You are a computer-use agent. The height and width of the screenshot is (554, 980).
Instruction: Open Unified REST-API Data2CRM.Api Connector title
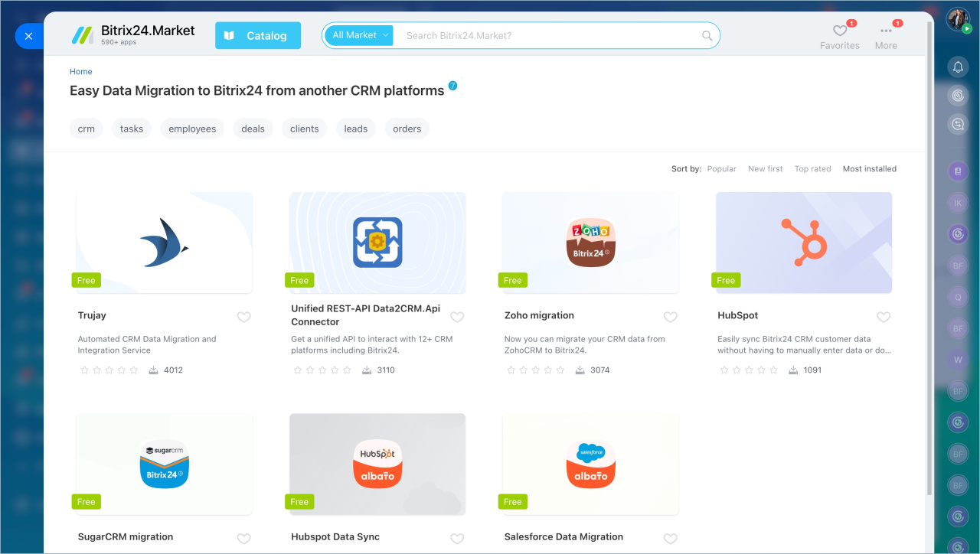click(x=366, y=315)
